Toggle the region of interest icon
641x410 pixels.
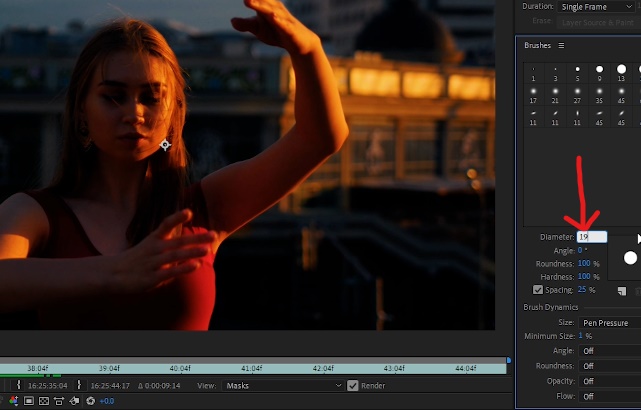(29, 401)
